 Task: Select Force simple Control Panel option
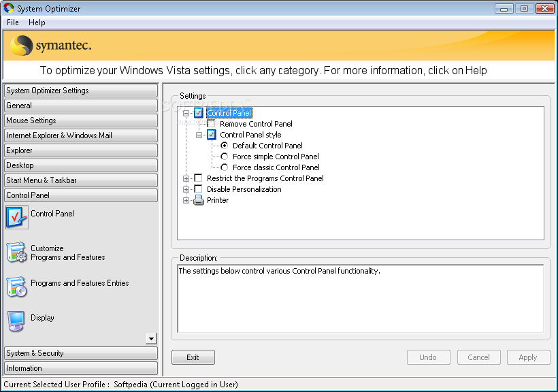[224, 157]
